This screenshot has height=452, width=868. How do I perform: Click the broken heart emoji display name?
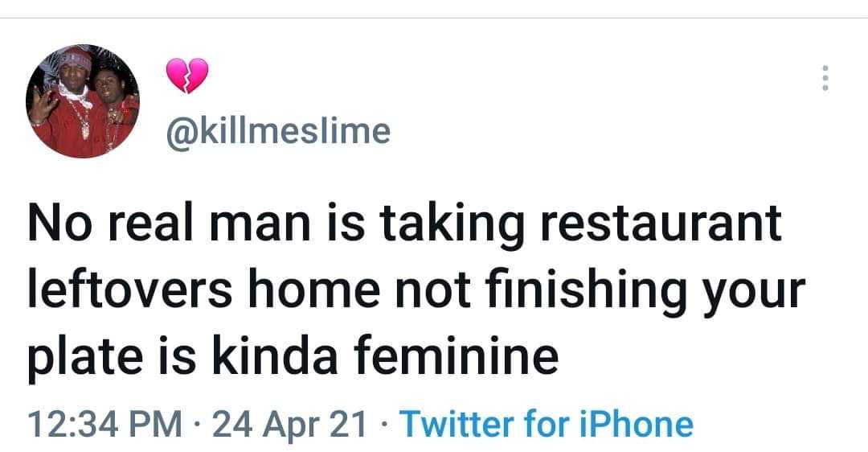186,76
